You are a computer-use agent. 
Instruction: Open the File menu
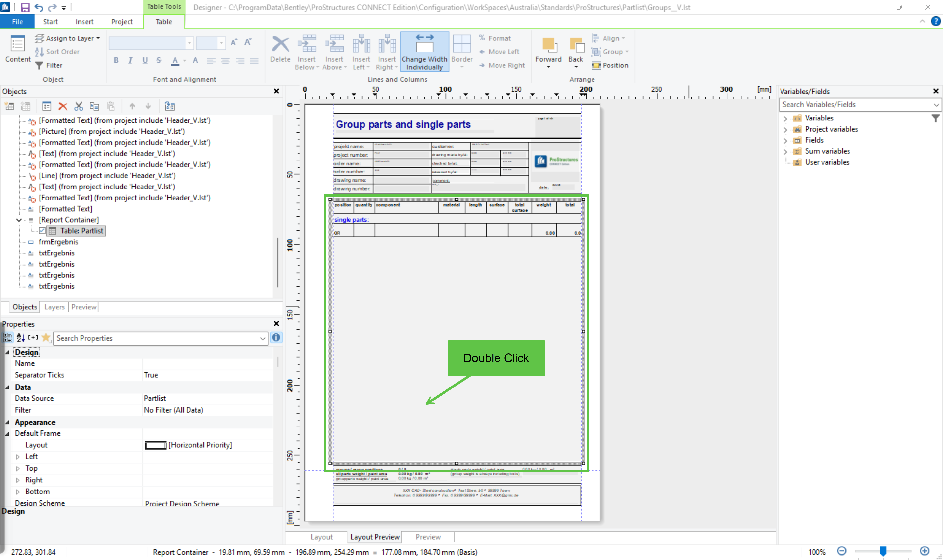17,22
